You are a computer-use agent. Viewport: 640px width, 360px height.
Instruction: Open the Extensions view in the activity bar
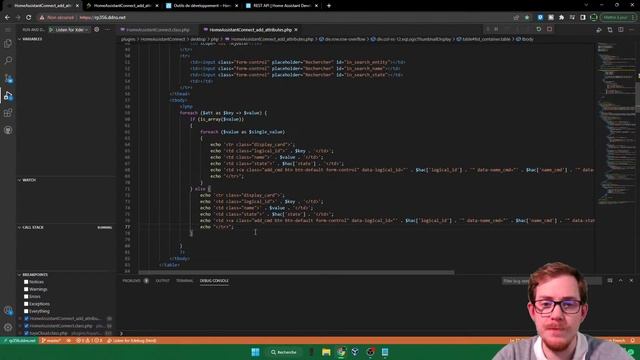click(8, 113)
